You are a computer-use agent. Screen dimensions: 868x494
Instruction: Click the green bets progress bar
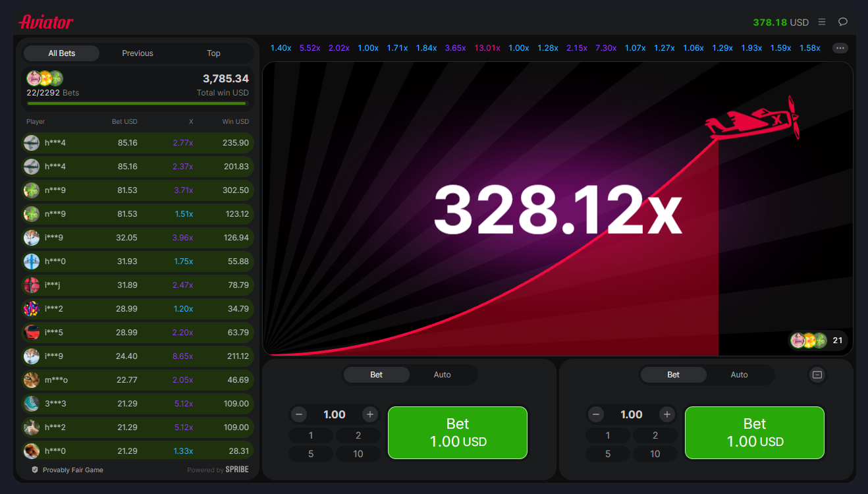coord(137,103)
